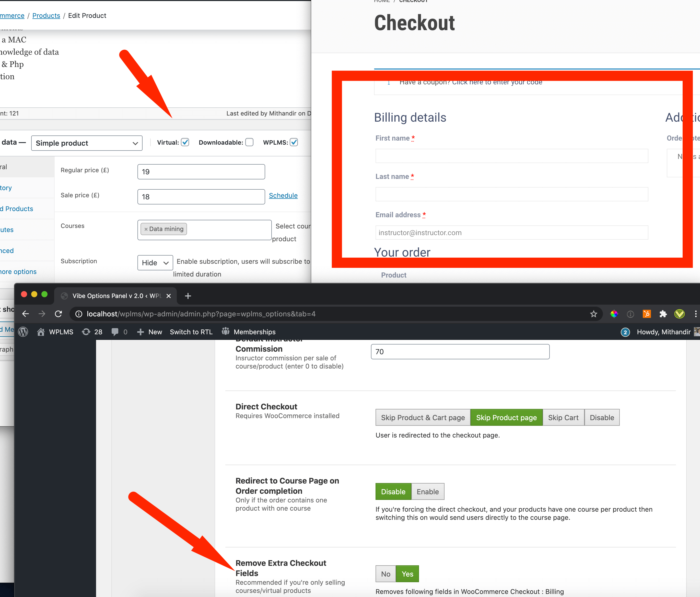Toggle the Downloadable checkbox
Screen dimensions: 700x597
pos(249,142)
